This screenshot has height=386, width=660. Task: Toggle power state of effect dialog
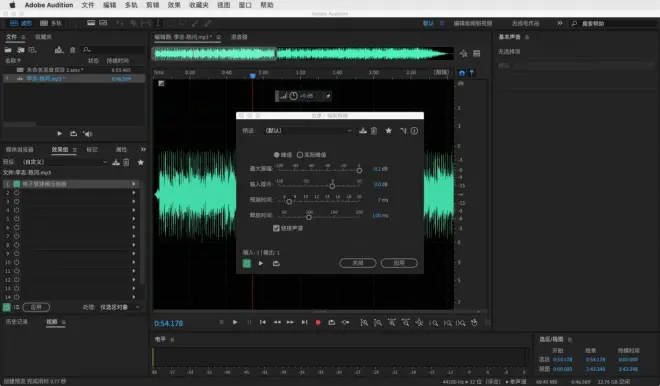(247, 264)
